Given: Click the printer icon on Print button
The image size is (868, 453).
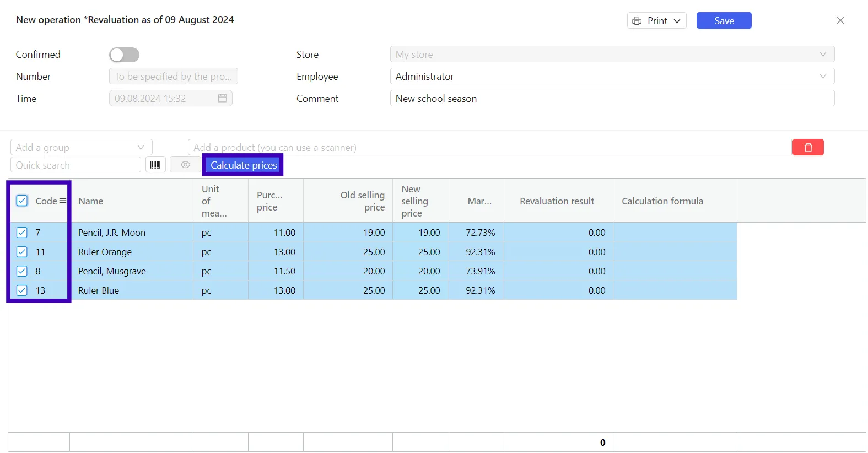Looking at the screenshot, I should point(637,21).
